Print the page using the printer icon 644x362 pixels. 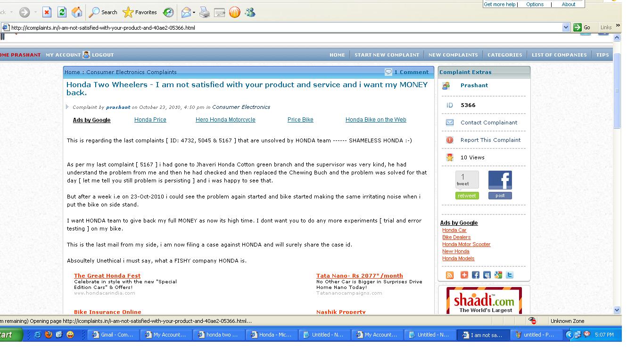205,13
